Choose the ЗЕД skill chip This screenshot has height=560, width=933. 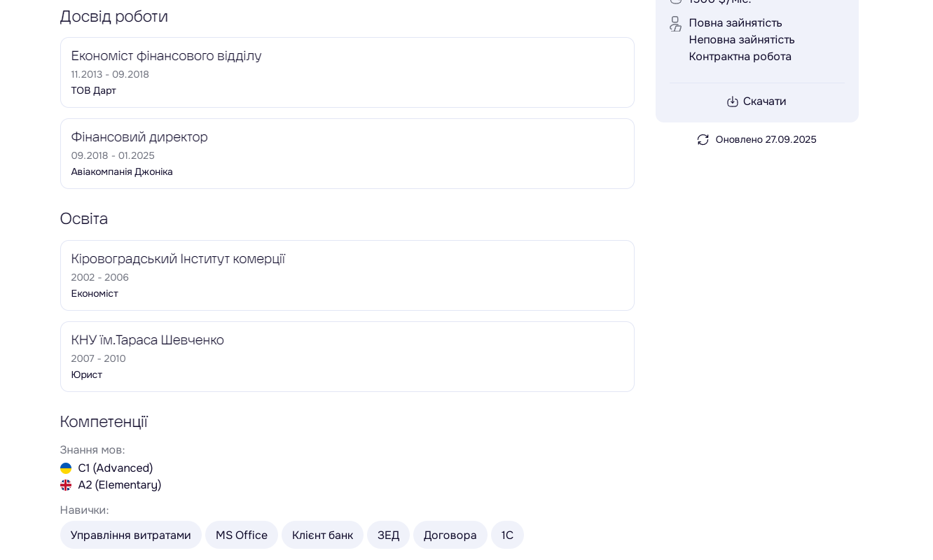coord(388,535)
